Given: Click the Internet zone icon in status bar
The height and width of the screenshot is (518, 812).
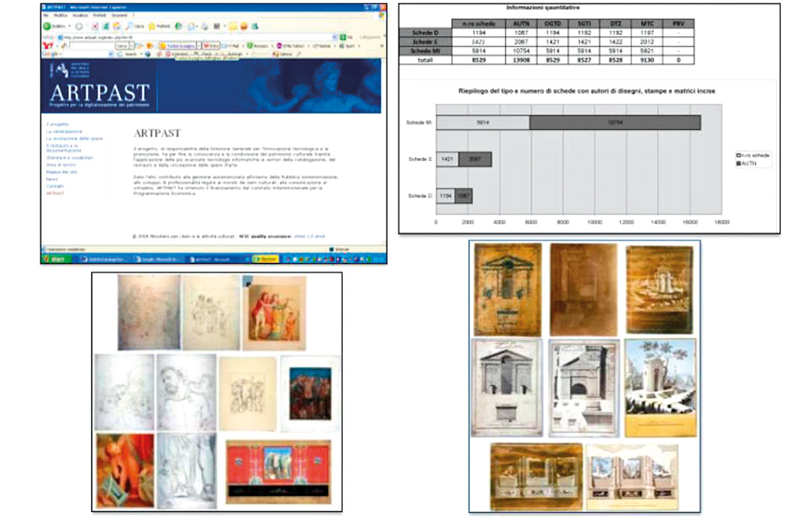Looking at the screenshot, I should (x=332, y=249).
